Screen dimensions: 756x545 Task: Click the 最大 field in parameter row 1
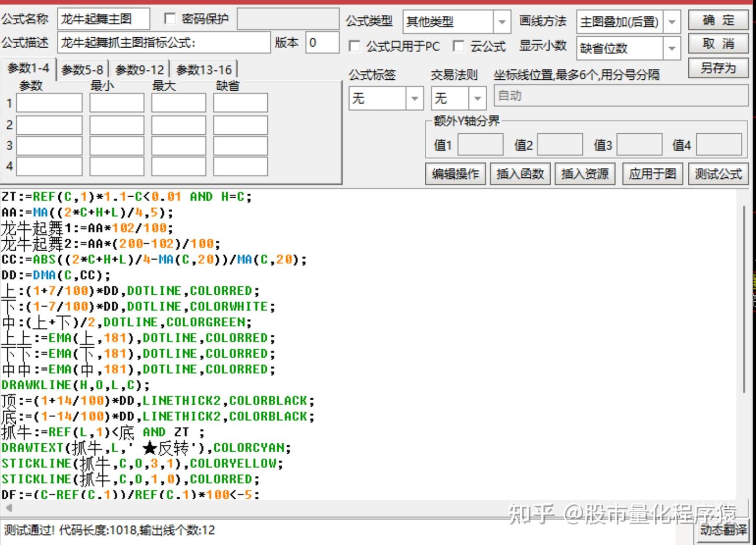[178, 103]
